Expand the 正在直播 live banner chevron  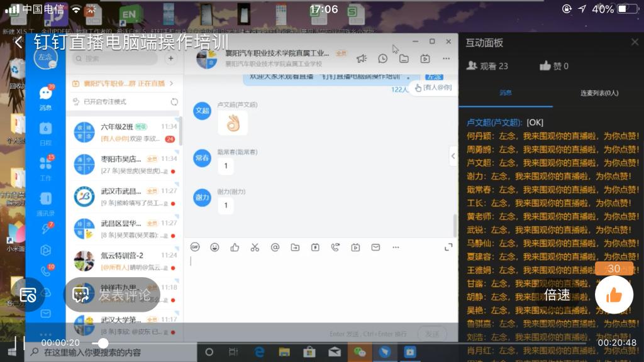[172, 83]
